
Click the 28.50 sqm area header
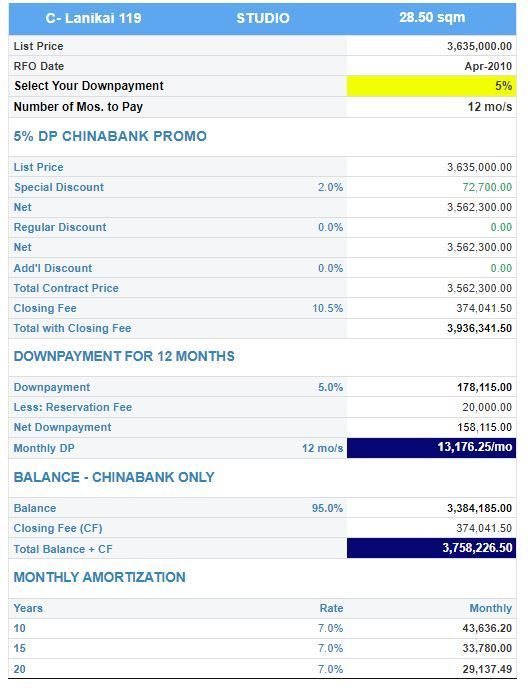point(432,18)
